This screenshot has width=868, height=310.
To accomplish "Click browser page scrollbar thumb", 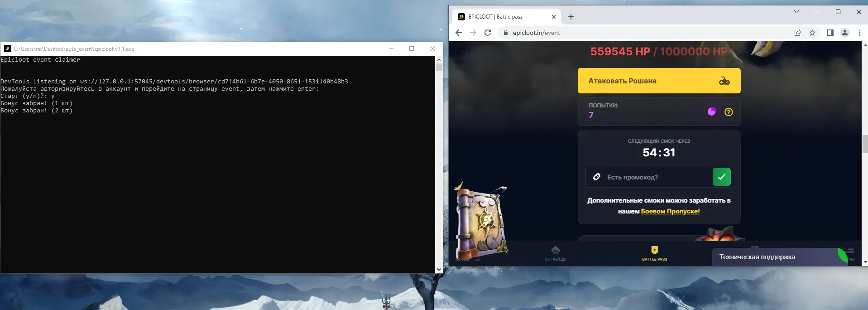I will pos(865,145).
